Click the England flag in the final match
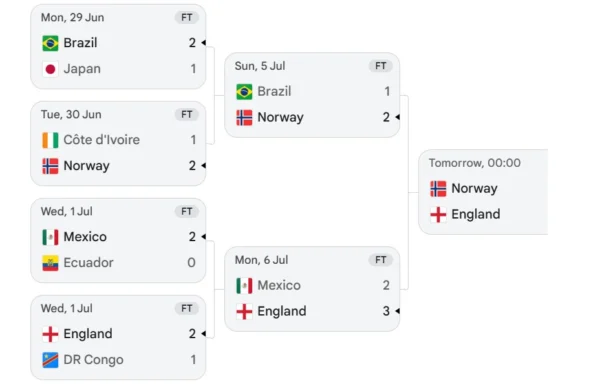The width and height of the screenshot is (600, 386). pyautogui.click(x=438, y=215)
